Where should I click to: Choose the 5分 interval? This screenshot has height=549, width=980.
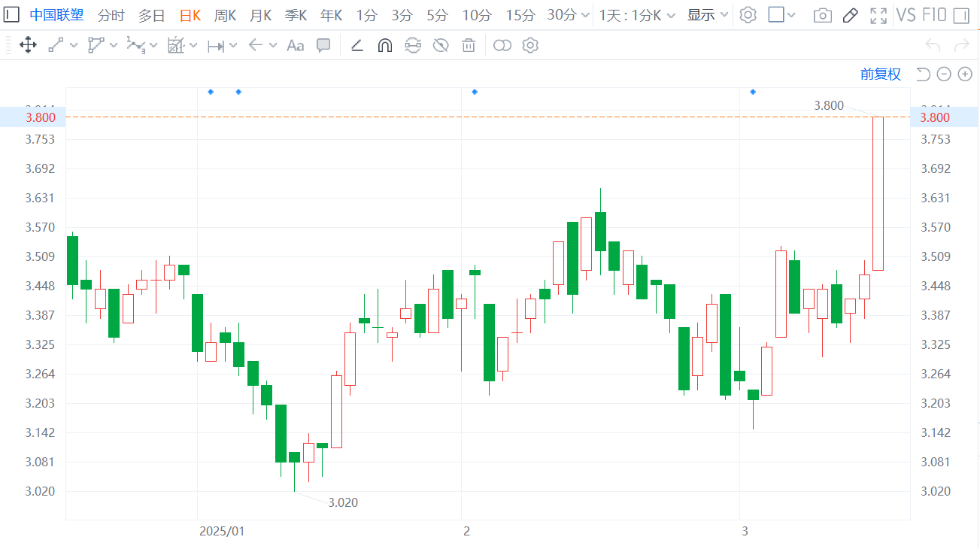pos(437,15)
